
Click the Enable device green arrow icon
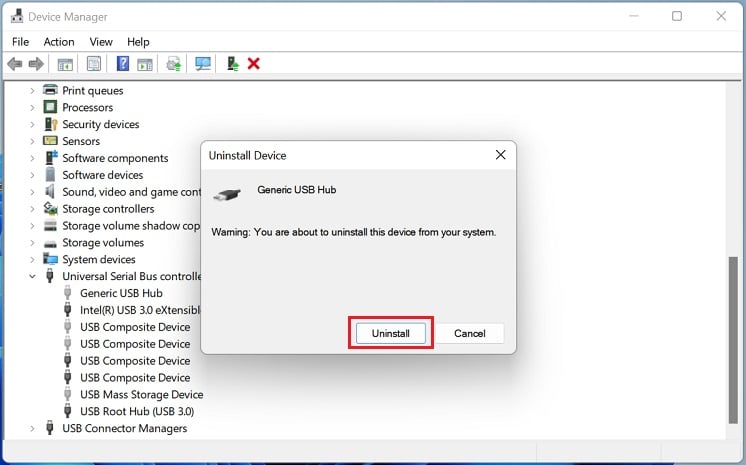click(233, 64)
